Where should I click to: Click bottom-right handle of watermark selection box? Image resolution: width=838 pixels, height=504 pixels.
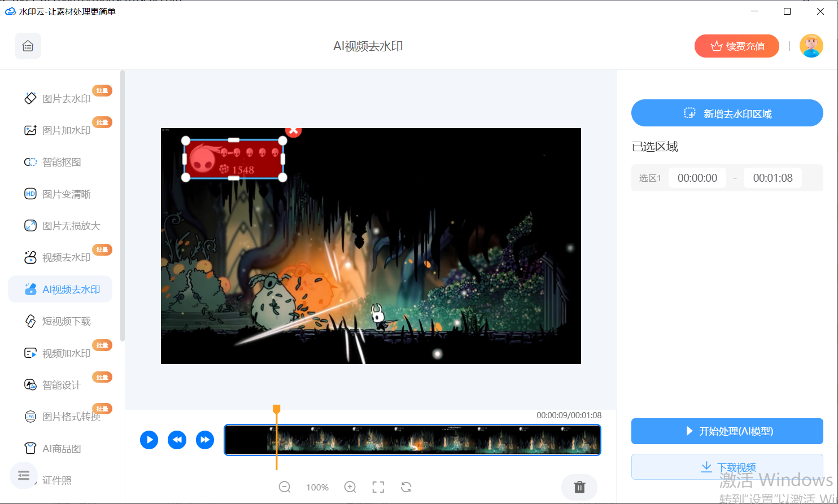(282, 177)
